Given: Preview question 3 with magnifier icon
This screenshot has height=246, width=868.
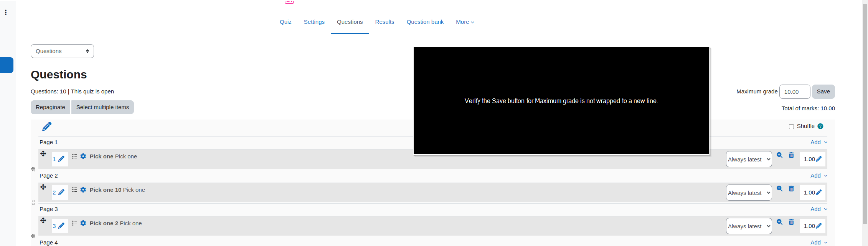Looking at the screenshot, I should pyautogui.click(x=779, y=222).
